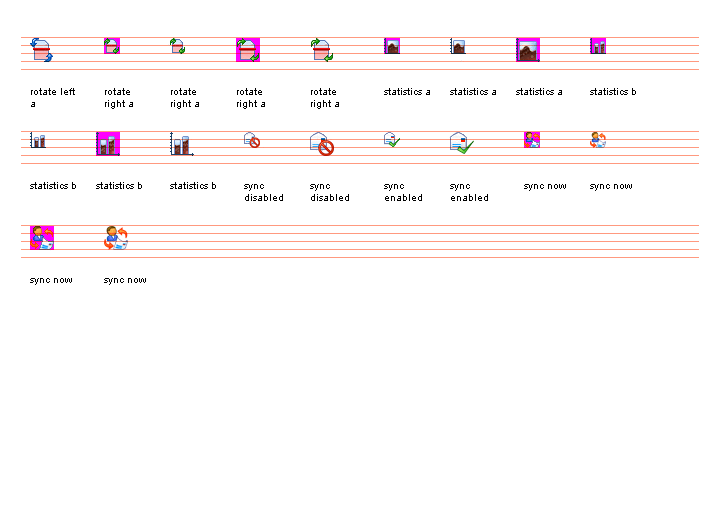
Task: Pick the large statistics a icon on magenta background
Action: click(x=528, y=50)
